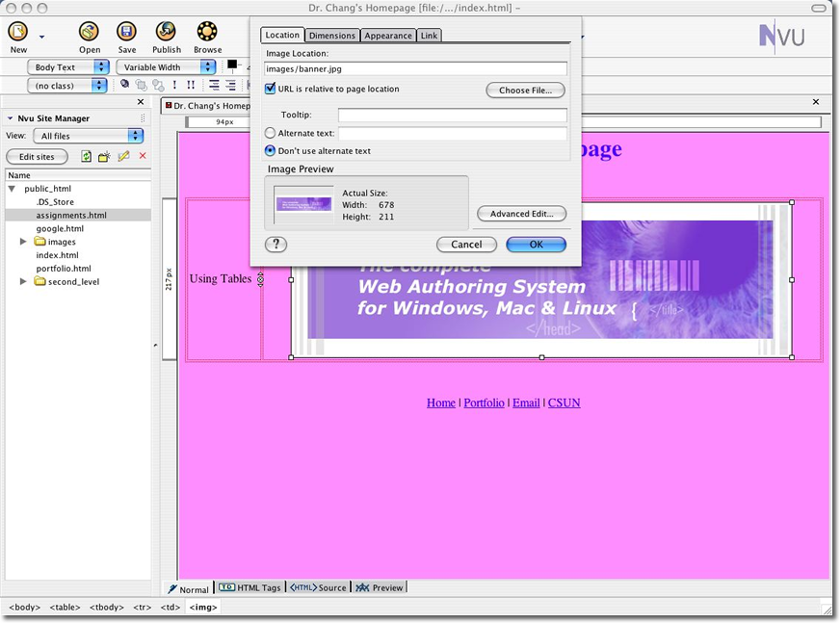The height and width of the screenshot is (623, 840).
Task: Click the Publish toolbar icon
Action: [166, 32]
